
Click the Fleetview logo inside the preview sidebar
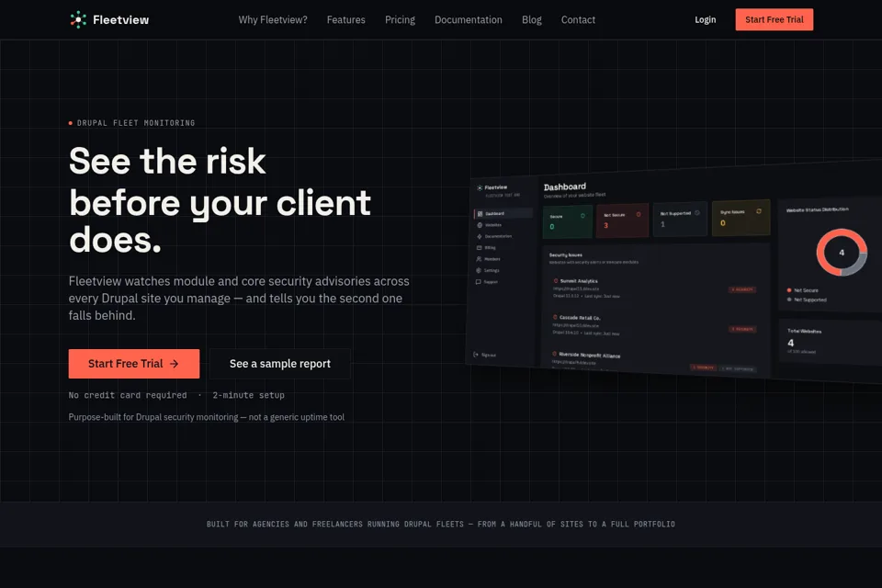492,187
